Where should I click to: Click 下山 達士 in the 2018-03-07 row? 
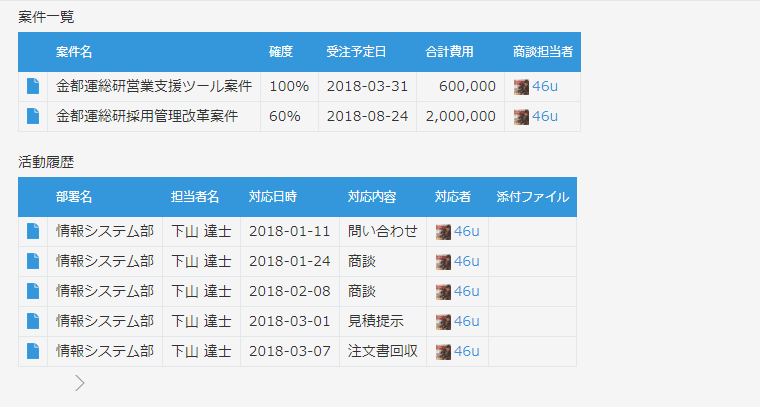click(x=201, y=351)
